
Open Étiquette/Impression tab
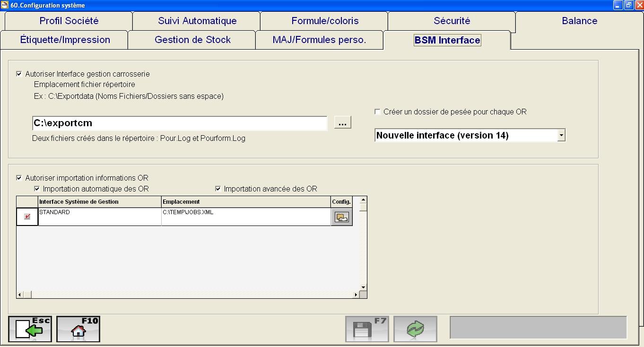(64, 40)
